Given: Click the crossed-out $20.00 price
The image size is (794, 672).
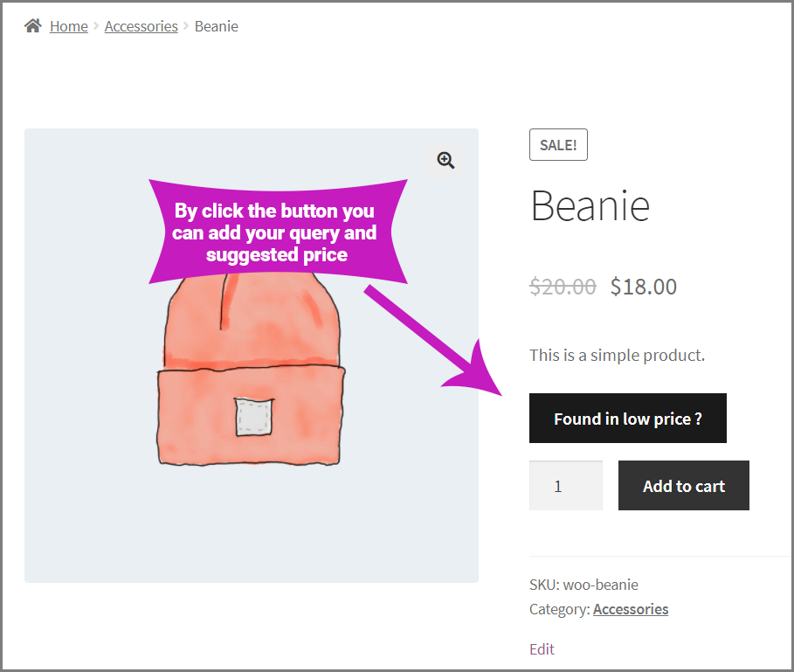Looking at the screenshot, I should pyautogui.click(x=563, y=287).
